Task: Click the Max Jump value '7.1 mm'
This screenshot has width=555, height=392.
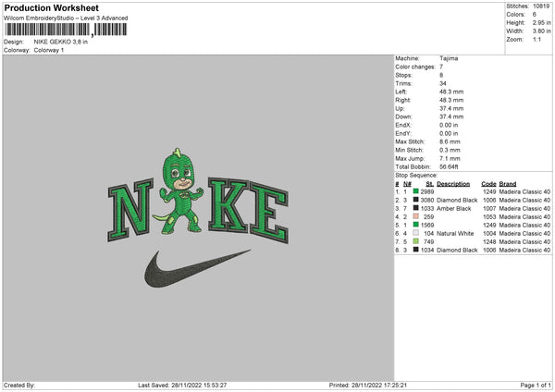Action: point(450,158)
